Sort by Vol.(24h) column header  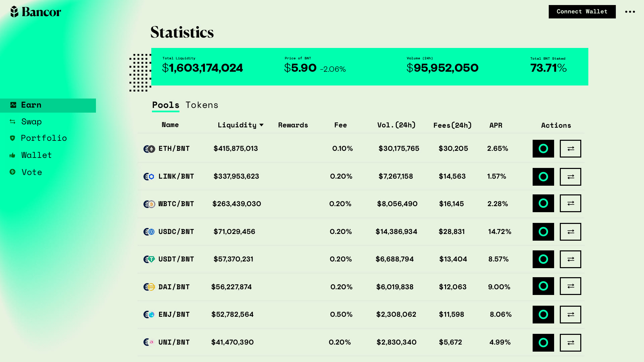[396, 125]
